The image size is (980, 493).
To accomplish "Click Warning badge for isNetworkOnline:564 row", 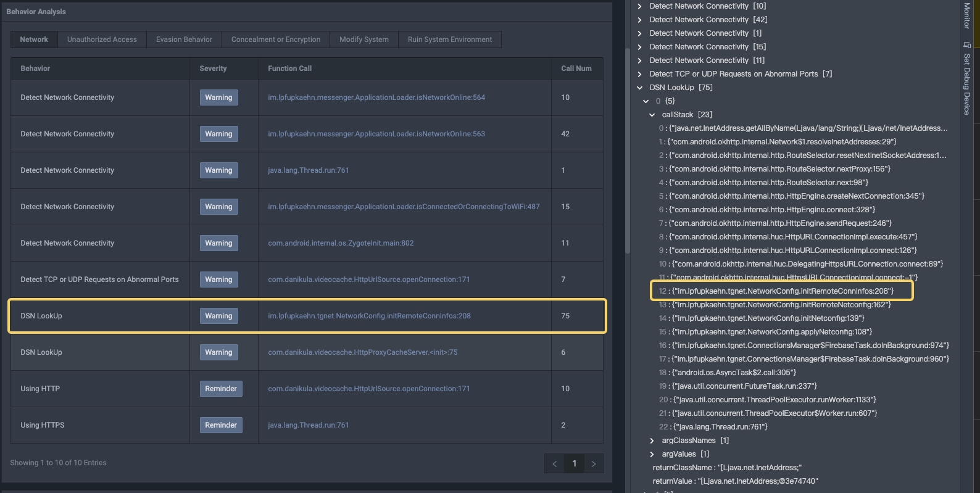I will pyautogui.click(x=218, y=97).
